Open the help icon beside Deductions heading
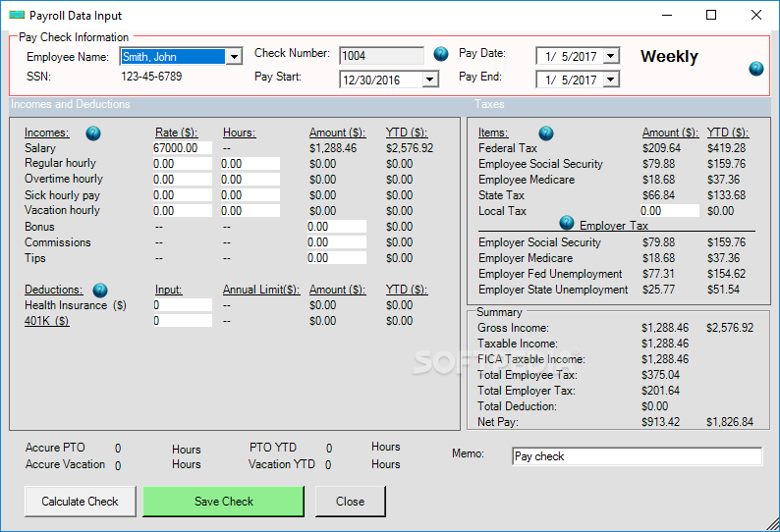780x532 pixels. click(100, 290)
